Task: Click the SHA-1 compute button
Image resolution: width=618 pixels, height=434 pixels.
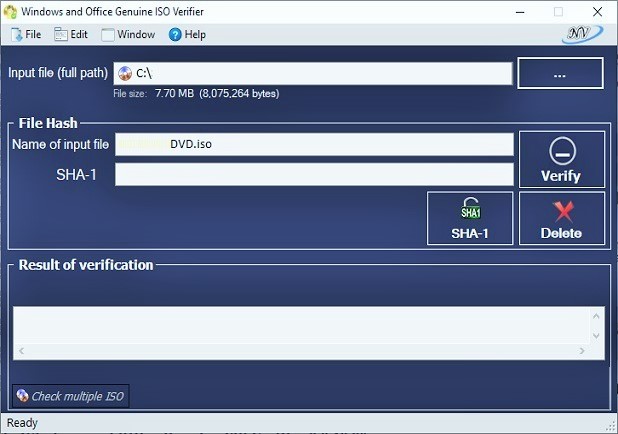Action: pos(470,218)
